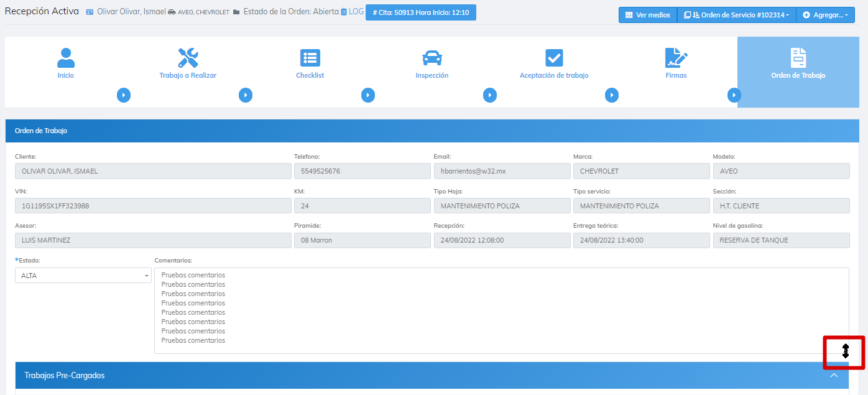Open the LOG link

[x=356, y=12]
